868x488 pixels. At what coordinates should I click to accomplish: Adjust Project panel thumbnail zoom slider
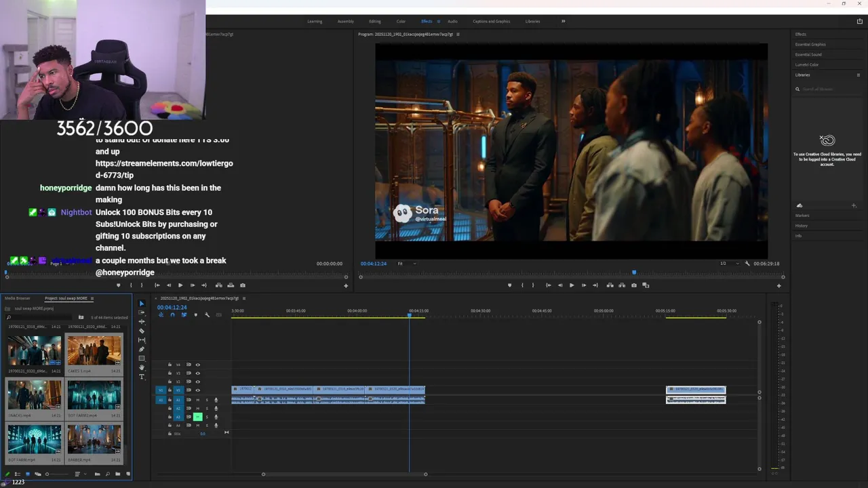click(57, 474)
